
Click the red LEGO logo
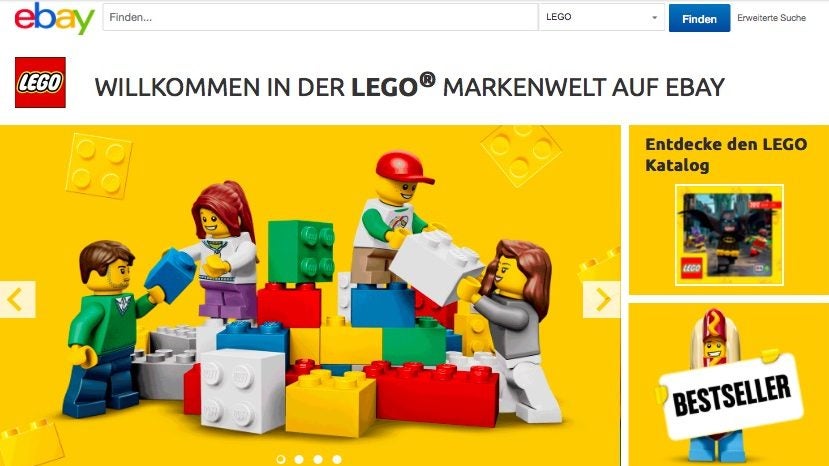pos(40,83)
